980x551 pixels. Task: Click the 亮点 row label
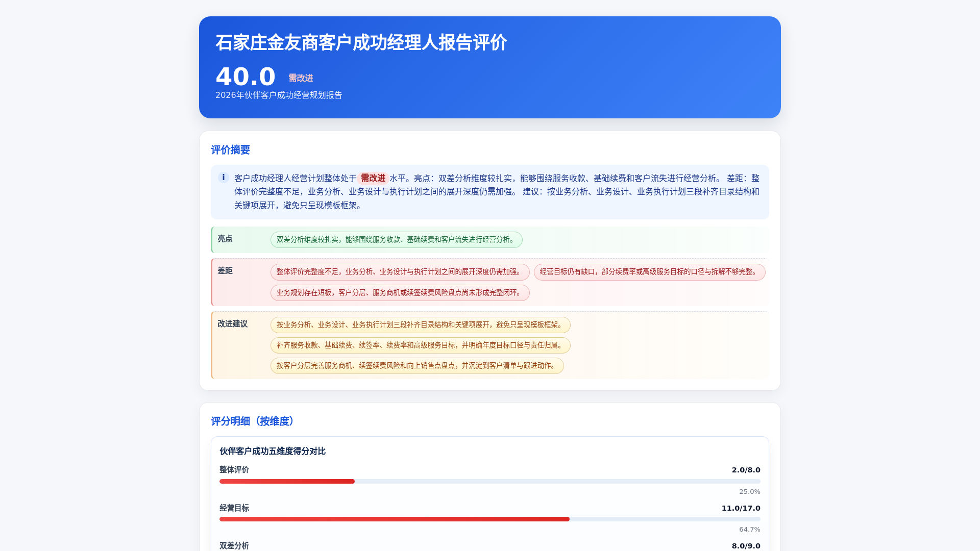pyautogui.click(x=225, y=239)
